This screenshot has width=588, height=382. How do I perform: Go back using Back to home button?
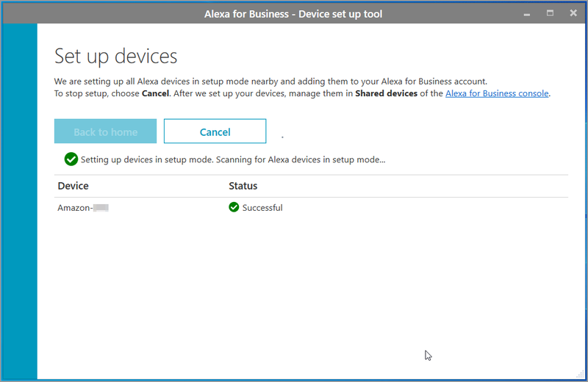click(x=105, y=131)
